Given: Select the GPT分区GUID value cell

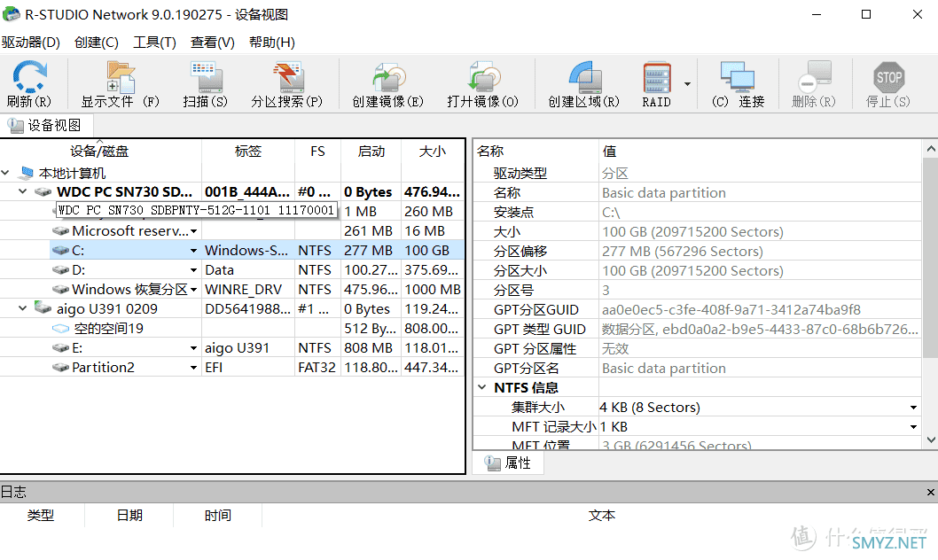Looking at the screenshot, I should (x=761, y=309).
